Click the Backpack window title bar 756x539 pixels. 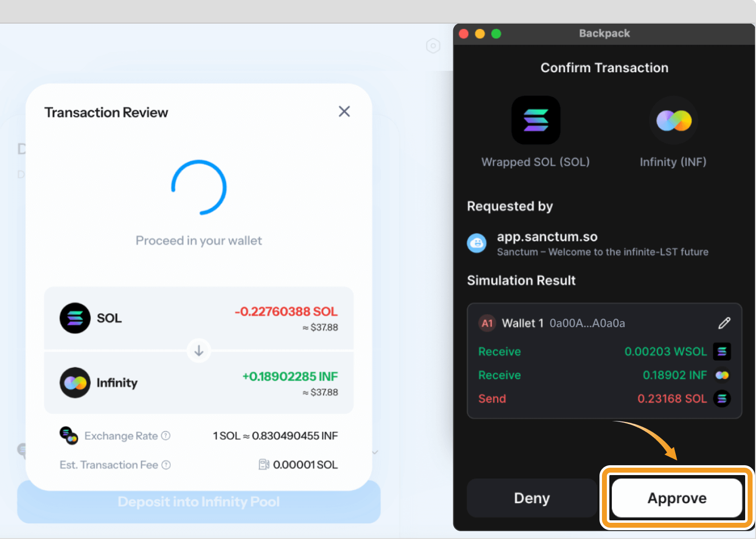[x=604, y=33]
